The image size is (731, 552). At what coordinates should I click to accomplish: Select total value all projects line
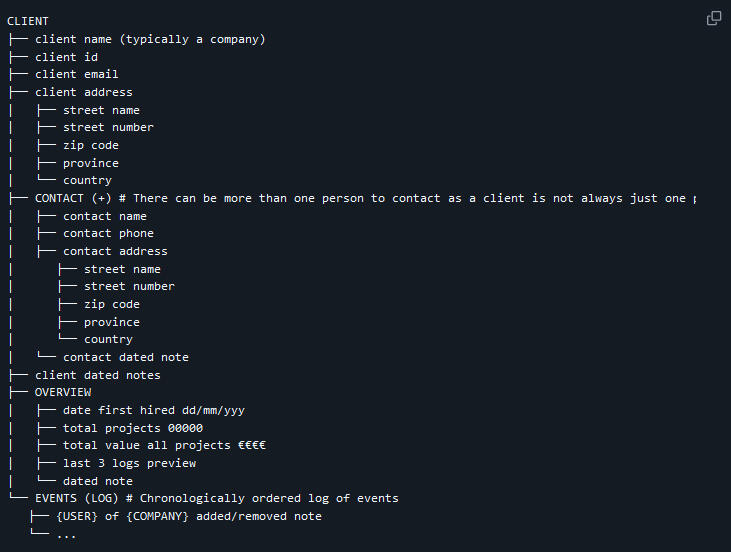click(x=165, y=445)
